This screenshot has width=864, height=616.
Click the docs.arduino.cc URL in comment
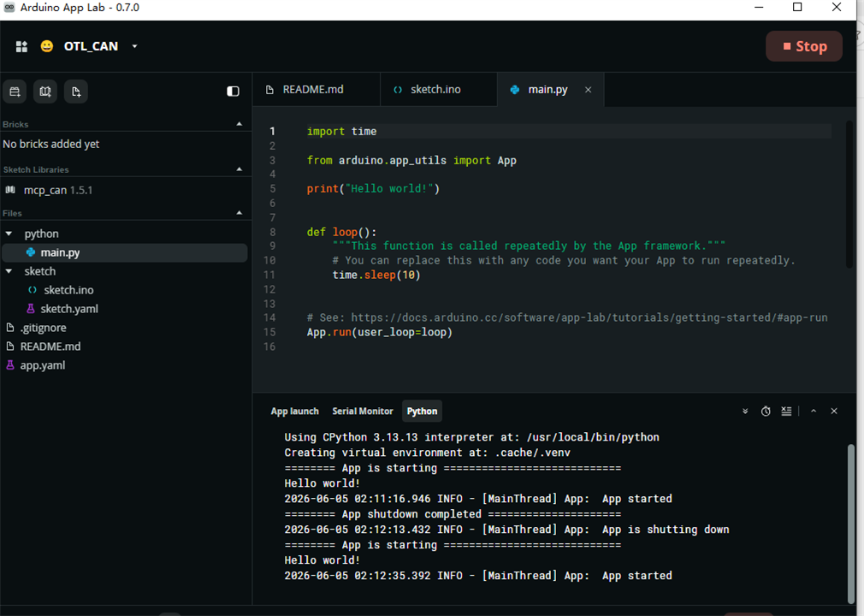[x=589, y=317]
